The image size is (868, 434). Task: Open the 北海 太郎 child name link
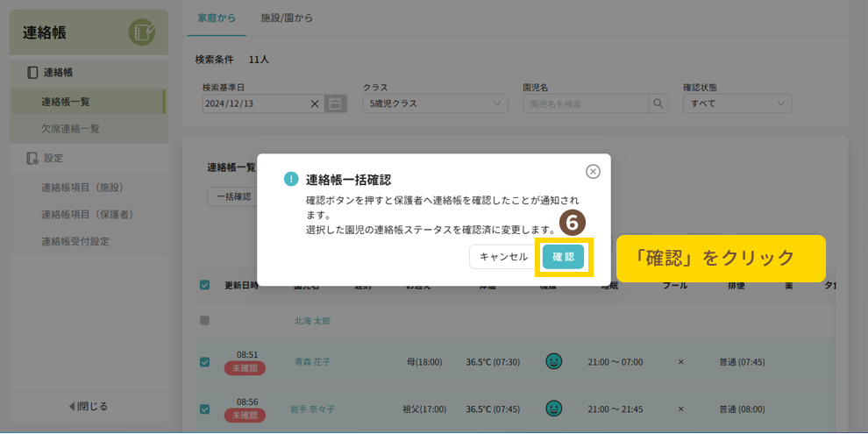point(312,321)
